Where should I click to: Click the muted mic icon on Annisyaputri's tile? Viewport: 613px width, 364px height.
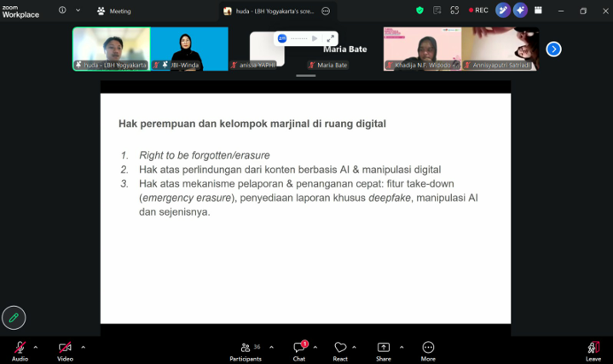coord(467,65)
